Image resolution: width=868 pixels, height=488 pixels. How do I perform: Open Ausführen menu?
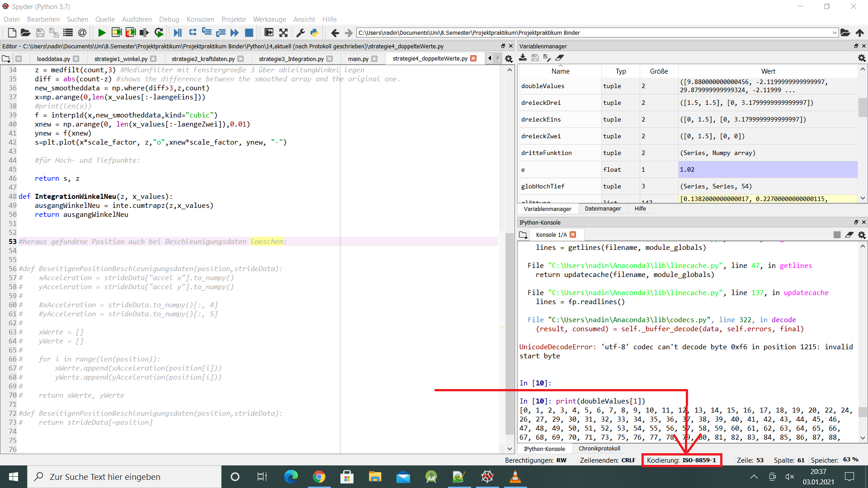click(137, 19)
